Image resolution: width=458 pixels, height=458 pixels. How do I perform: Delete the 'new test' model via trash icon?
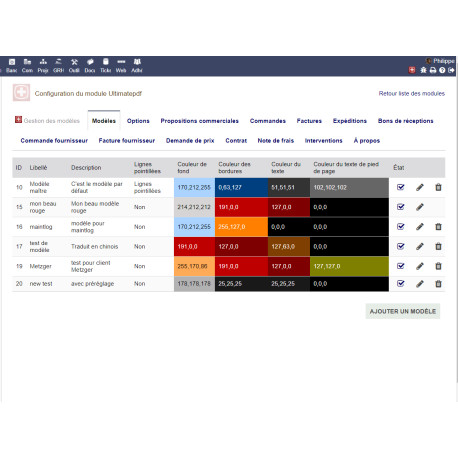[438, 284]
